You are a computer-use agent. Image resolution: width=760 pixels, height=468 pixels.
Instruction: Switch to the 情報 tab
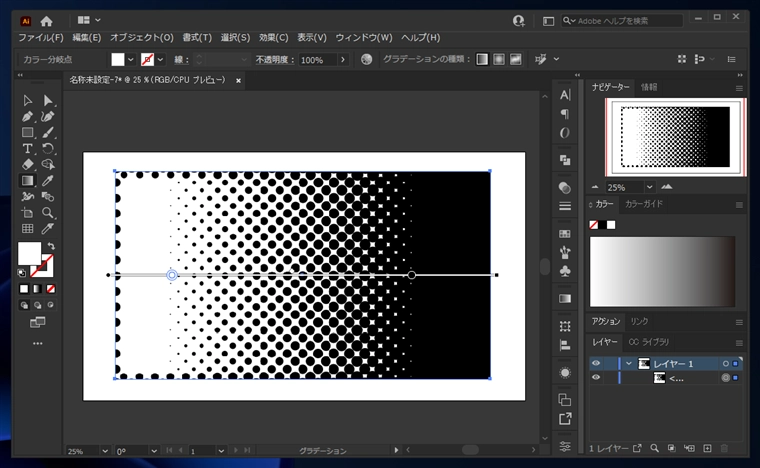tap(649, 87)
